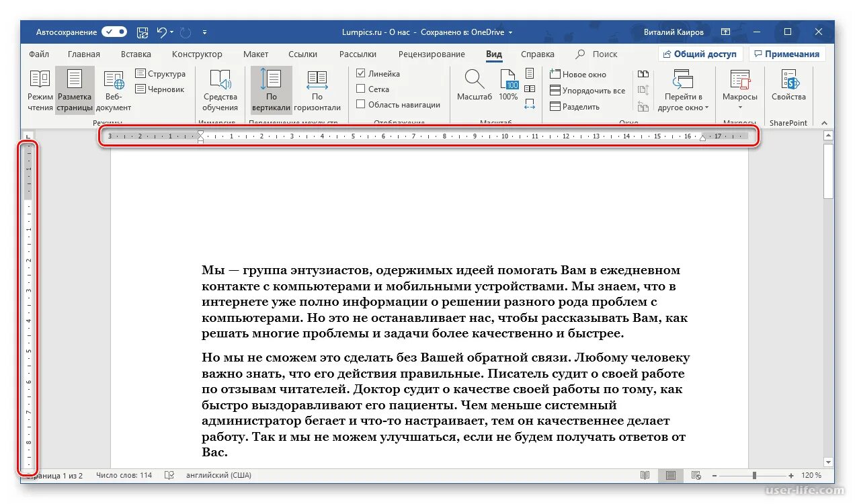This screenshot has height=504, width=855.
Task: Expand Switch Windows (Перейти в другое окно)
Action: (683, 89)
